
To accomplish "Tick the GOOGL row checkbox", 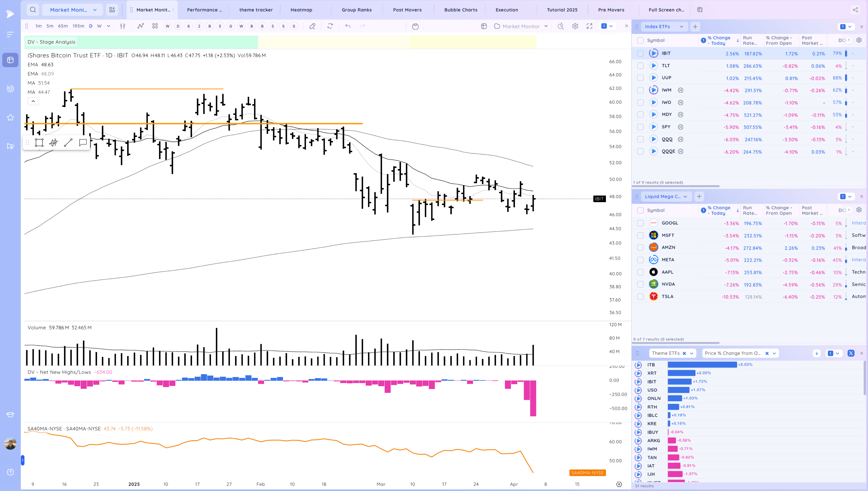I will (x=640, y=223).
